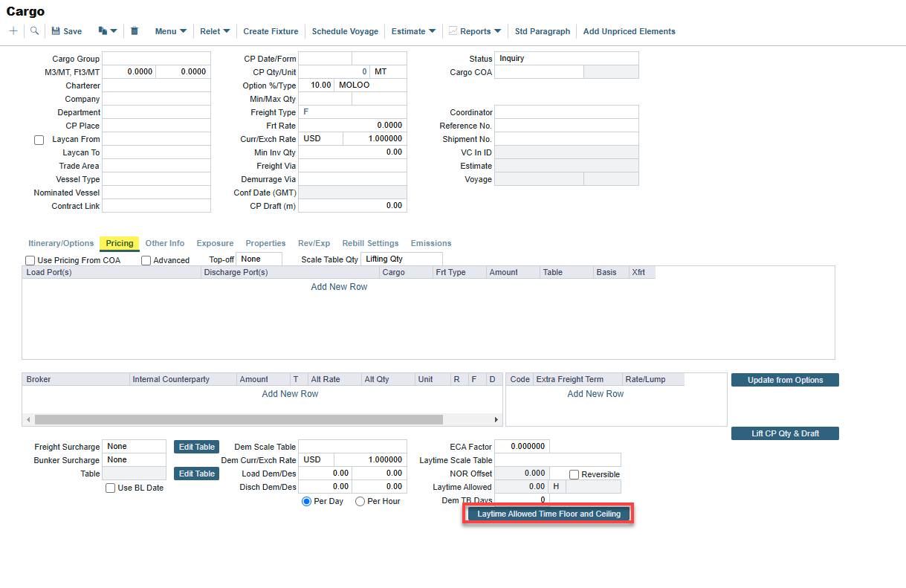The image size is (906, 588).
Task: Click the Save floppy disk icon
Action: click(x=56, y=31)
